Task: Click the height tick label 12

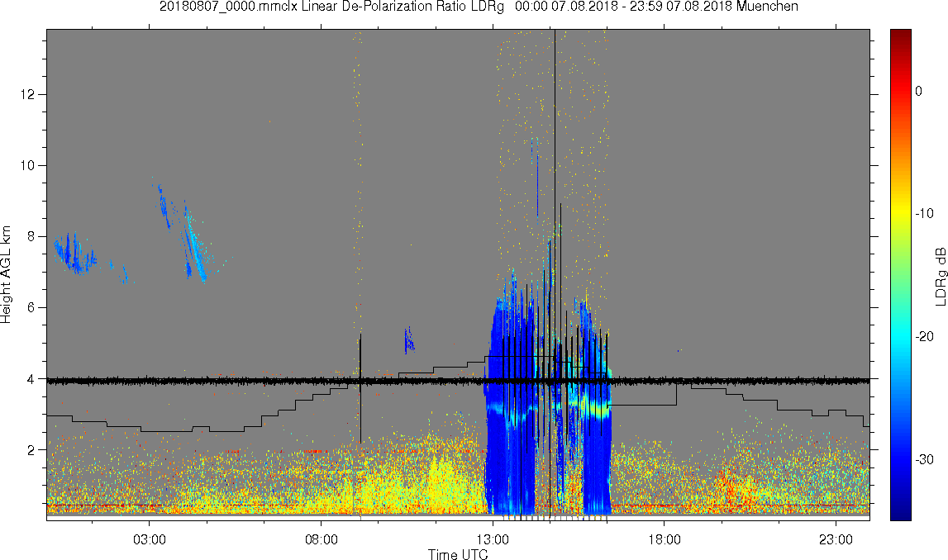Action: (29, 94)
